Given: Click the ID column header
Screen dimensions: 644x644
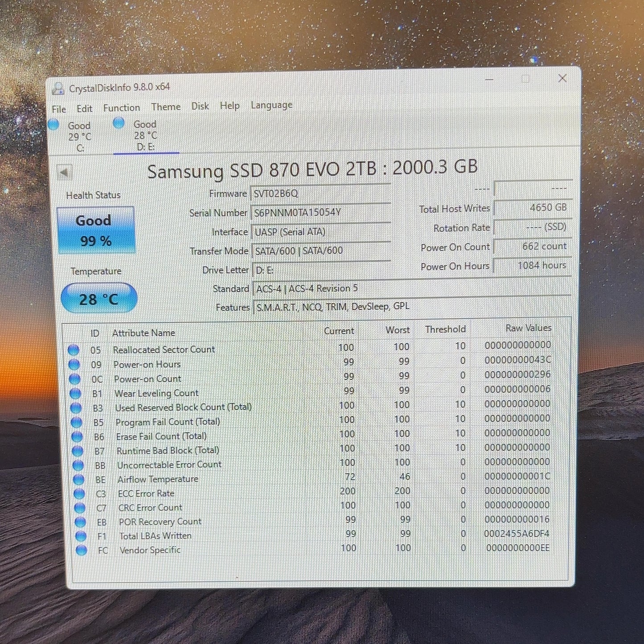Looking at the screenshot, I should 95,333.
